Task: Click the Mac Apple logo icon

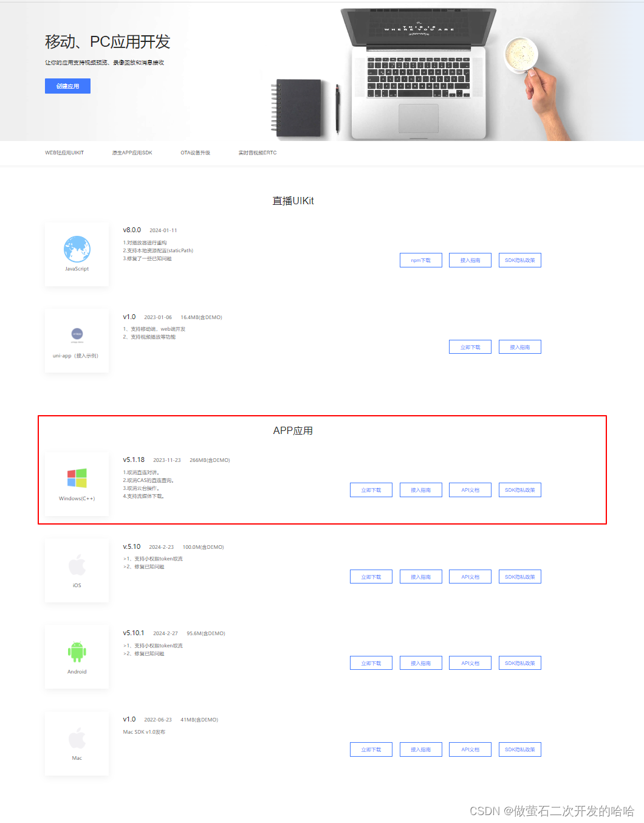Action: (77, 738)
